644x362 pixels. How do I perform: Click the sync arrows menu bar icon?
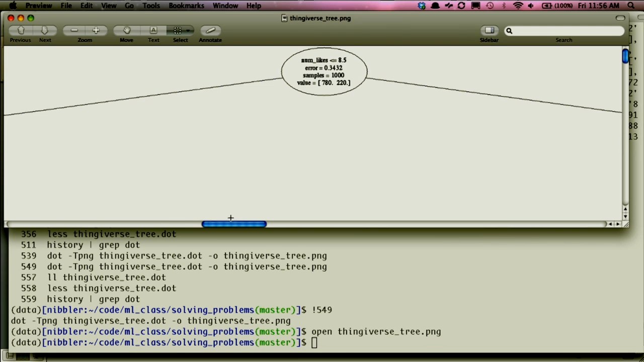[461, 6]
